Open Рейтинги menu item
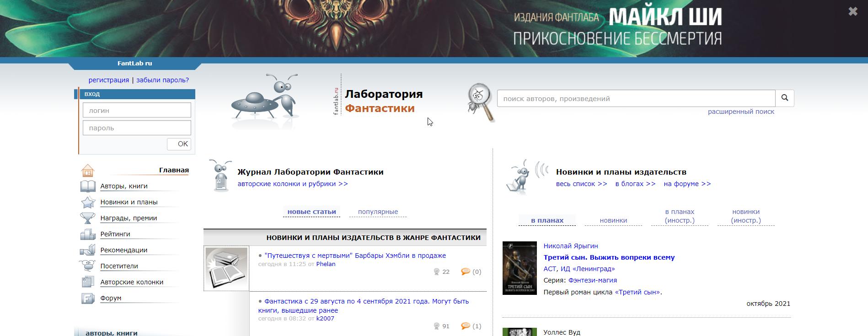Image resolution: width=868 pixels, height=336 pixels. coord(115,234)
